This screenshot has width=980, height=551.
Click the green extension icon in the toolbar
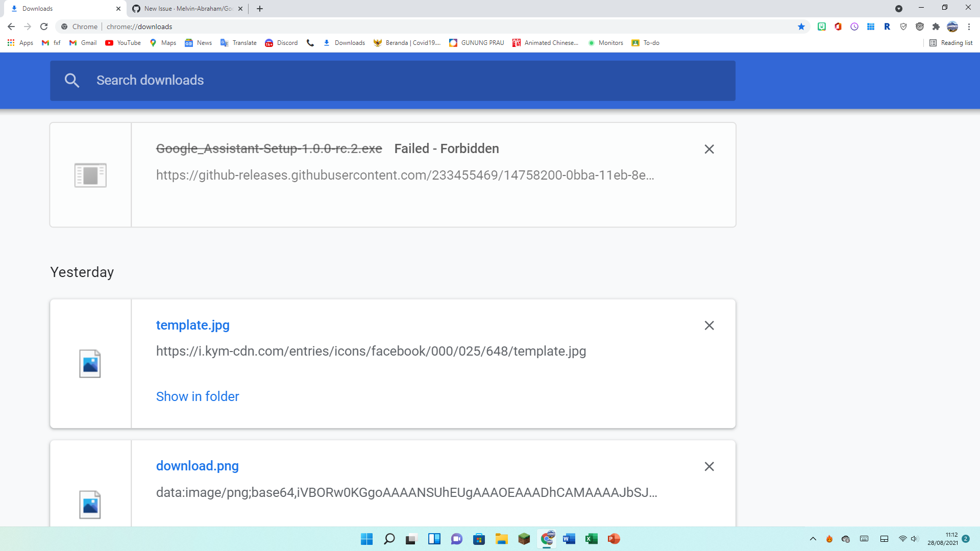(822, 27)
